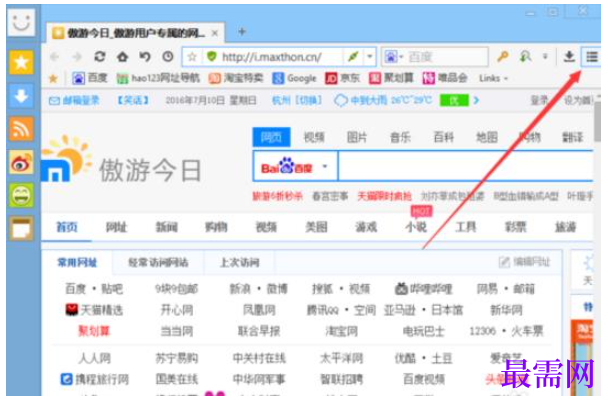613x405 pixels.
Task: Bookmark the page with address bar star
Action: [x=192, y=57]
